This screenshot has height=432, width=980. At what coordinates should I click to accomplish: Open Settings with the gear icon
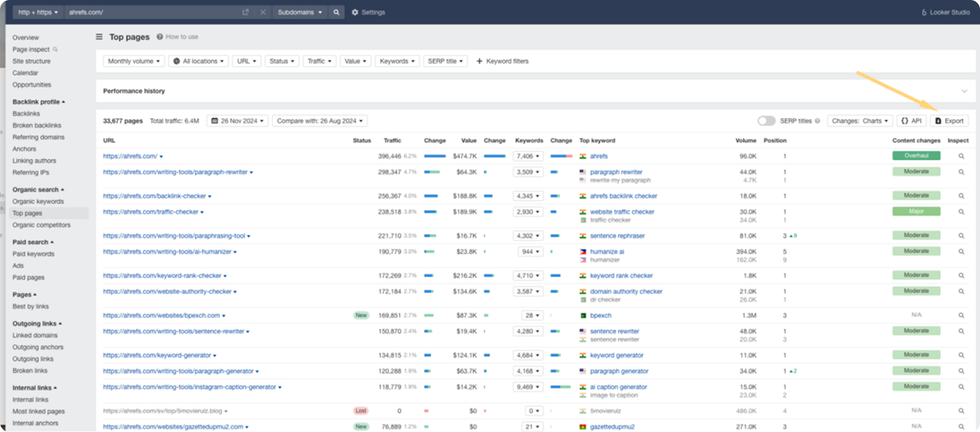pos(369,12)
